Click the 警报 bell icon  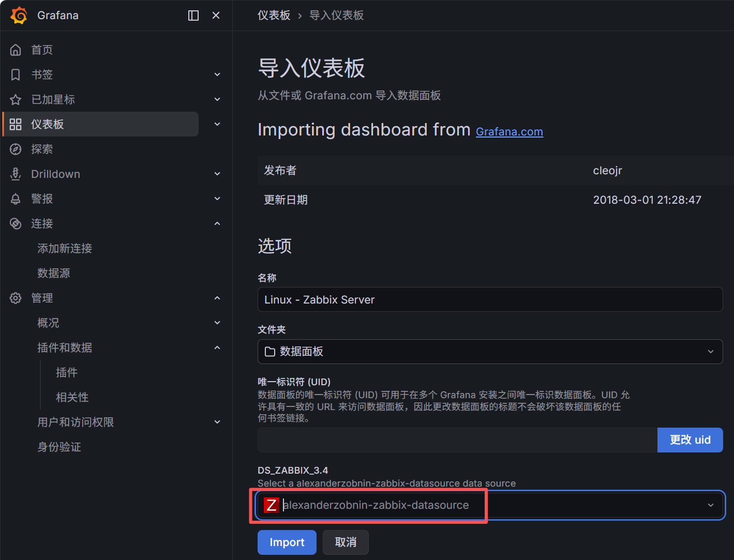16,199
